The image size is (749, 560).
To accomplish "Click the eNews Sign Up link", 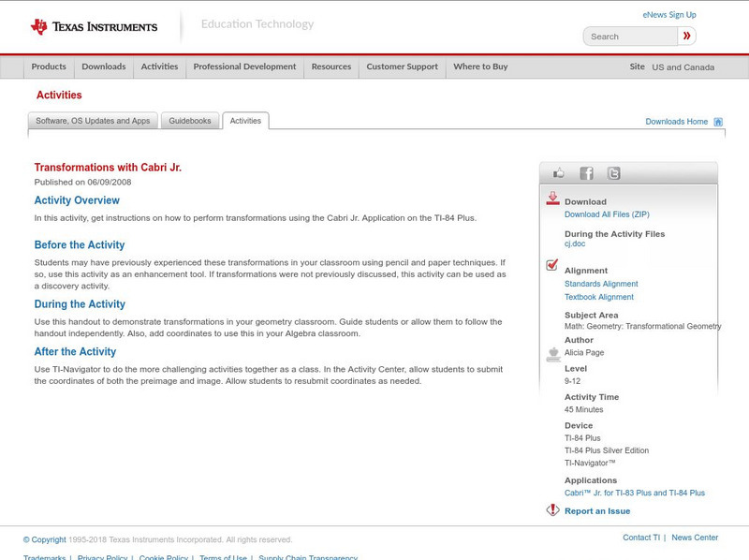I will (668, 15).
